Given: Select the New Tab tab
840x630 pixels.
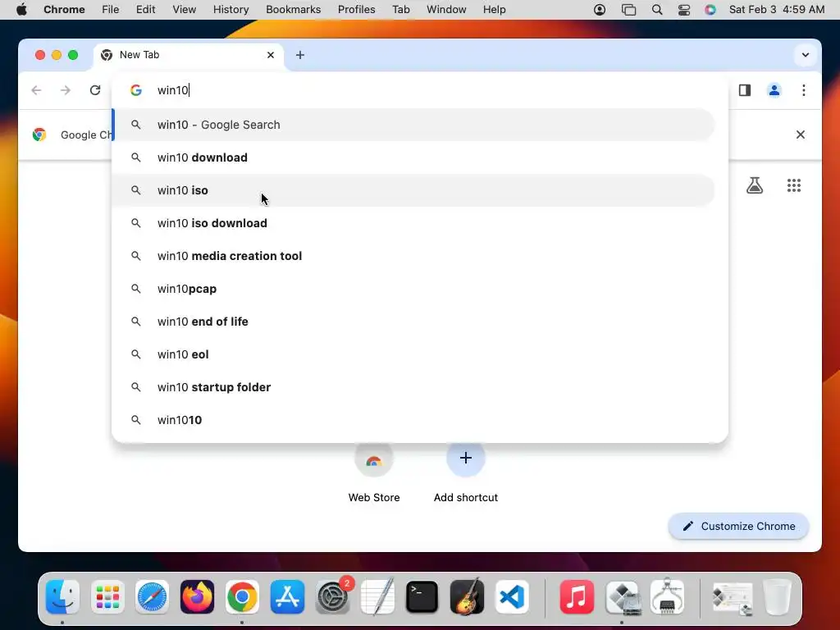Looking at the screenshot, I should 189,55.
